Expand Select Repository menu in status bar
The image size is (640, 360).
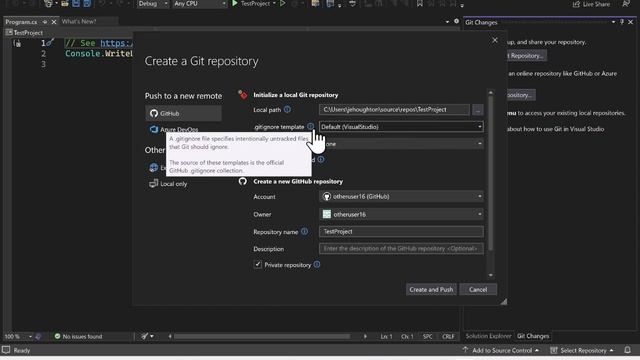click(582, 350)
